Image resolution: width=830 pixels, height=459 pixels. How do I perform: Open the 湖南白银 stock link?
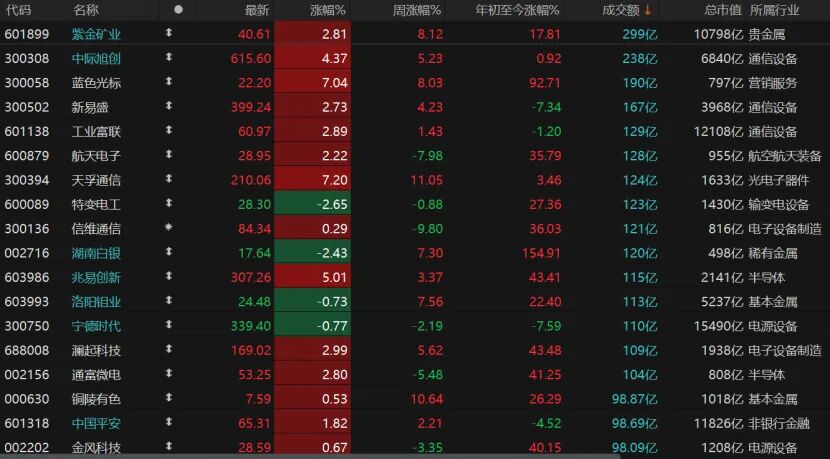[96, 254]
